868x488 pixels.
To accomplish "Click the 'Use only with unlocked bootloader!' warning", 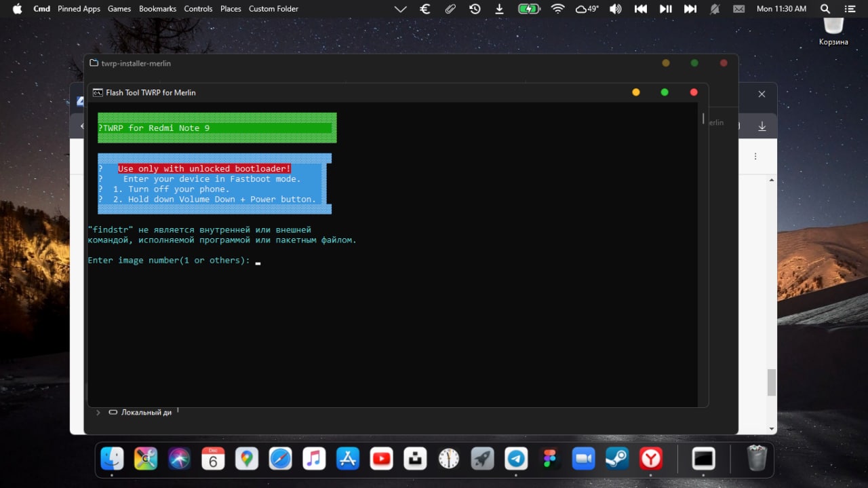I will [x=204, y=168].
